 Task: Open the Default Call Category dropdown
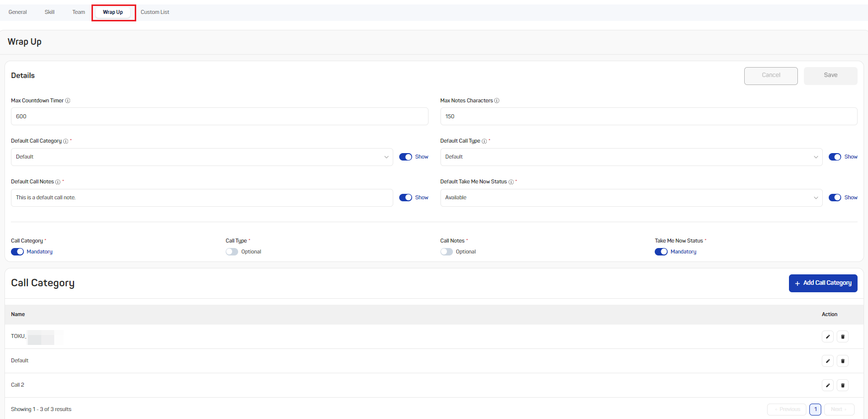point(202,157)
